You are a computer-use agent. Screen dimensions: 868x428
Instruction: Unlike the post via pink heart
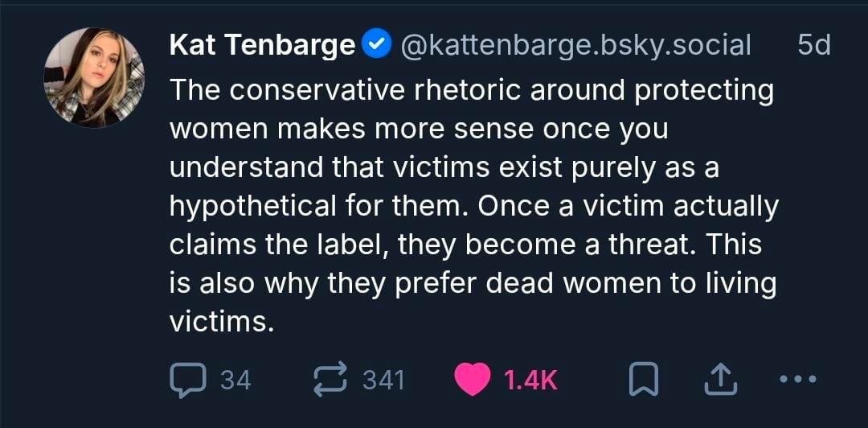[x=473, y=379]
